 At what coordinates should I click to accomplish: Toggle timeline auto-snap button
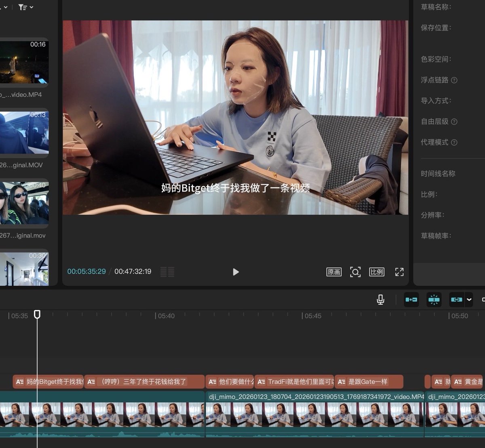[434, 299]
